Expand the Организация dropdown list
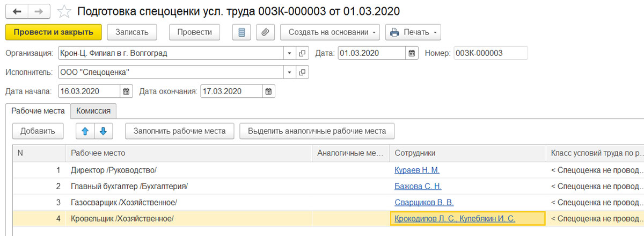The width and height of the screenshot is (644, 236). [290, 53]
